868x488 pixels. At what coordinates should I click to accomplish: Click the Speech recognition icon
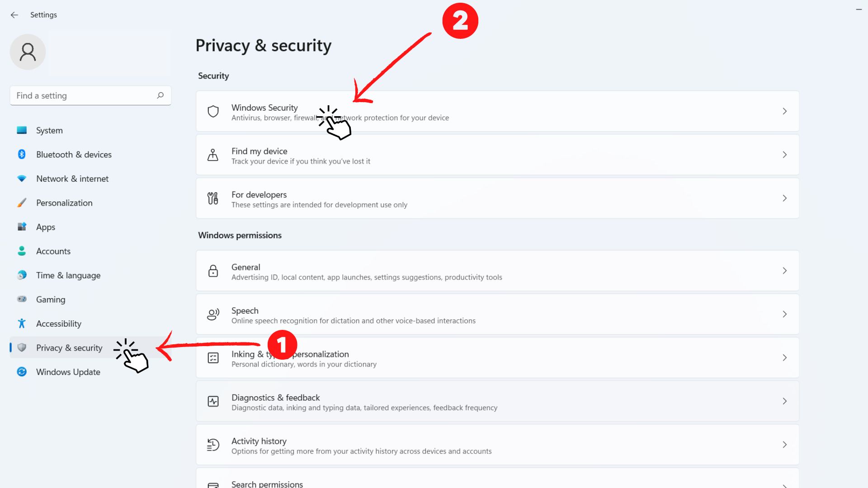213,314
